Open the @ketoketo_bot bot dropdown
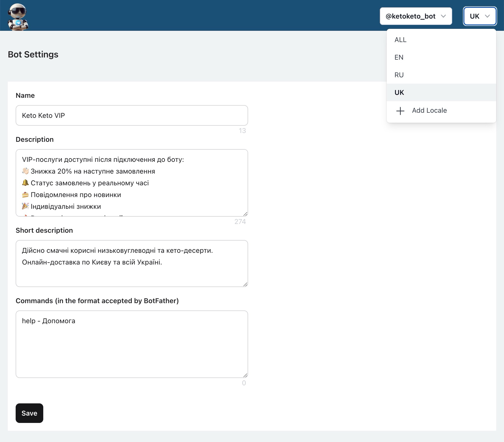The height and width of the screenshot is (442, 504). pos(416,16)
